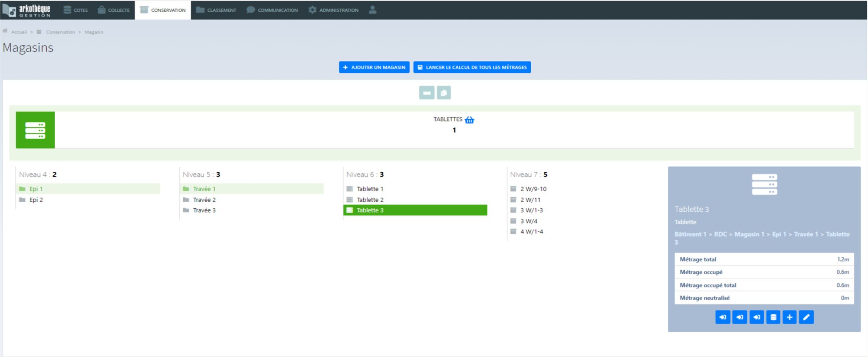868x357 pixels.
Task: Click the grey copy icon
Action: click(444, 93)
